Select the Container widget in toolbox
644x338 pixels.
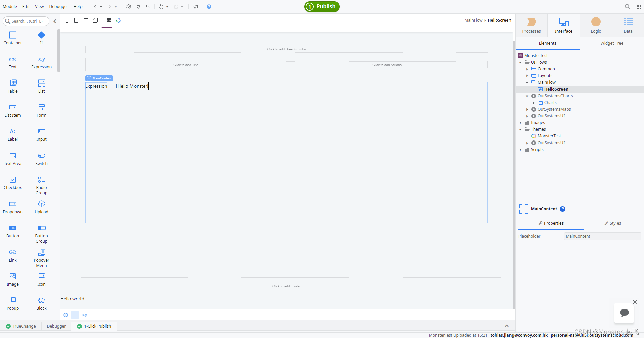click(13, 38)
